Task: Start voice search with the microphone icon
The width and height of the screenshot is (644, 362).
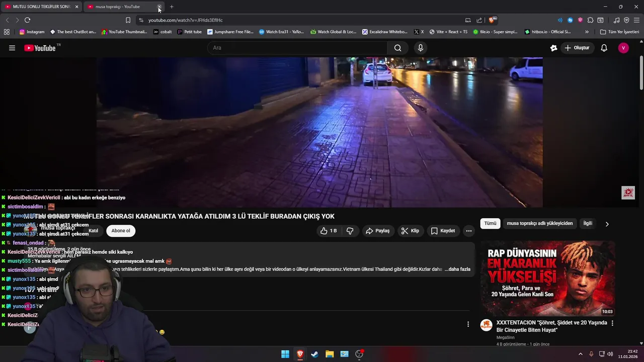Action: tap(421, 48)
